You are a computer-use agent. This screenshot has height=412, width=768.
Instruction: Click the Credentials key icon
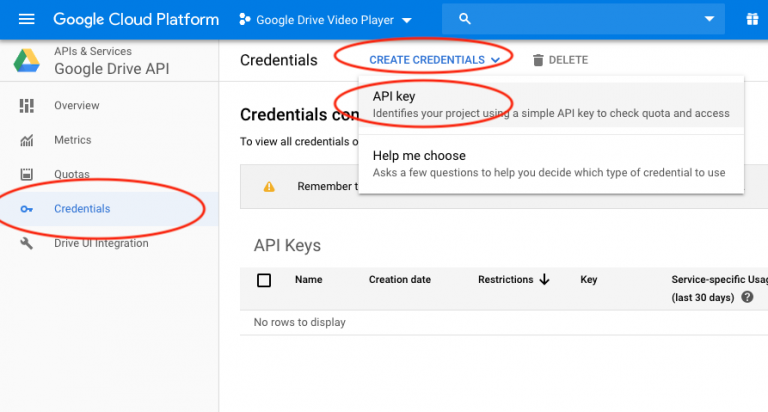tap(27, 209)
